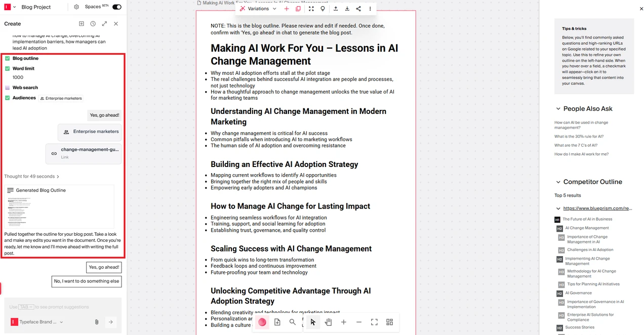
Task: Open the blueprism.com competitor URL link
Action: [597, 208]
